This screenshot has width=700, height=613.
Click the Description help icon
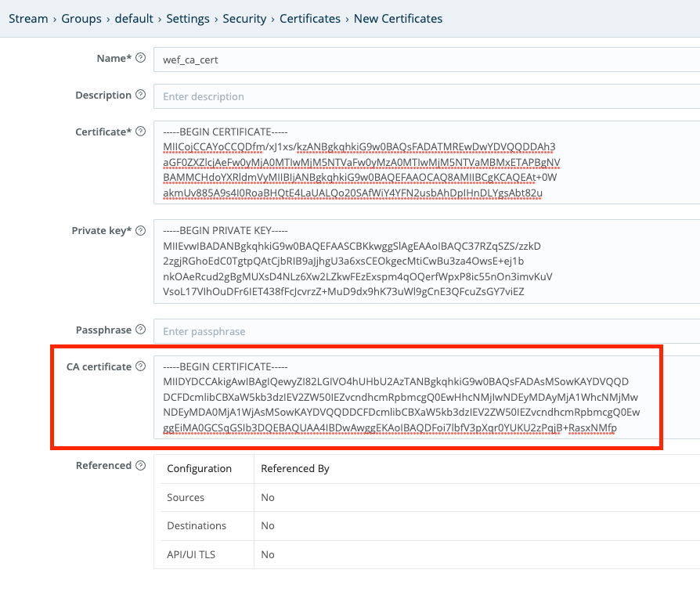click(x=140, y=95)
